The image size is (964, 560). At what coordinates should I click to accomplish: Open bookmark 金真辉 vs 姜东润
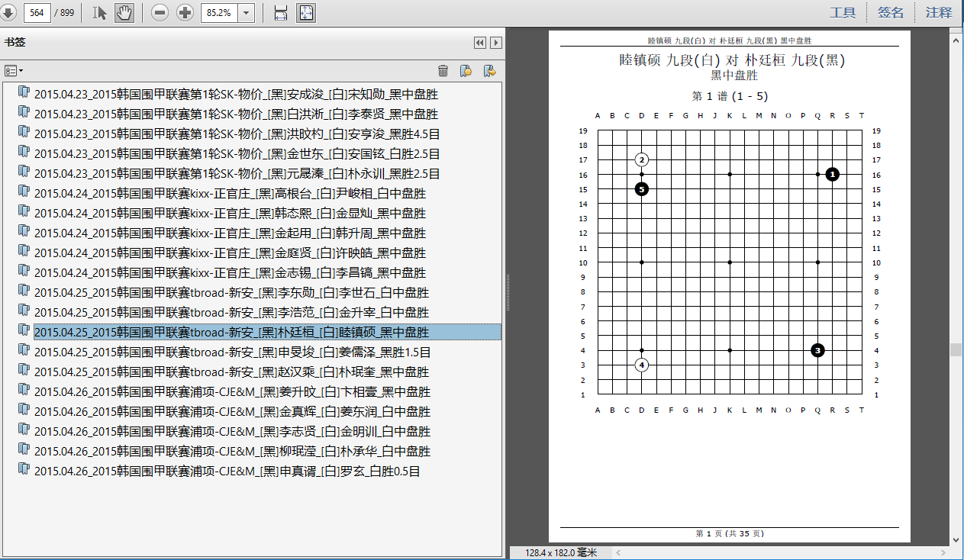pyautogui.click(x=232, y=411)
